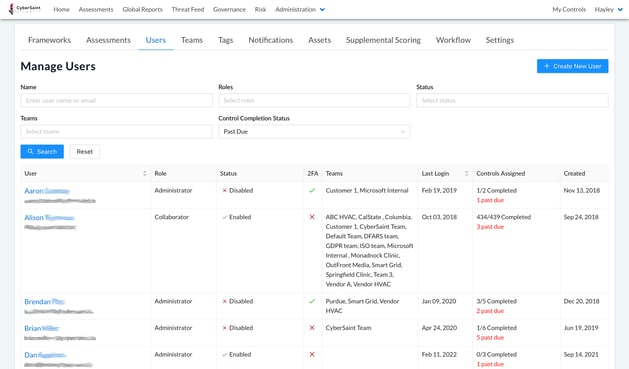This screenshot has height=369, width=629.
Task: Open the Supplemental Scoring tab
Action: click(x=383, y=40)
